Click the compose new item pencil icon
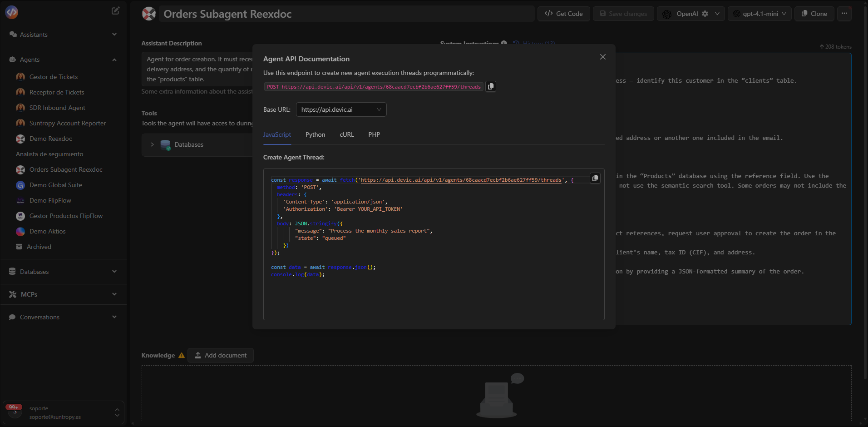Viewport: 868px width, 427px height. (116, 10)
